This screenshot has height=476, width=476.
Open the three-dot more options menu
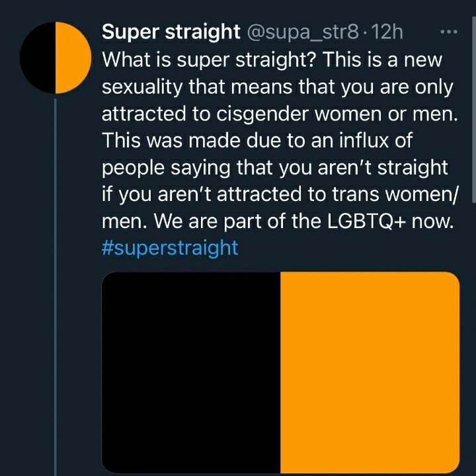(x=449, y=32)
